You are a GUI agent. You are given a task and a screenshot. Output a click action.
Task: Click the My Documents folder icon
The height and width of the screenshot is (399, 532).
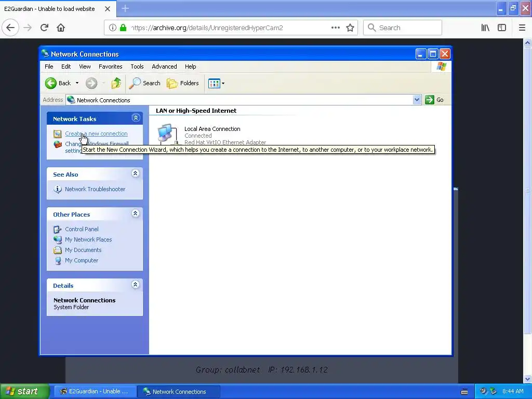[x=58, y=250]
